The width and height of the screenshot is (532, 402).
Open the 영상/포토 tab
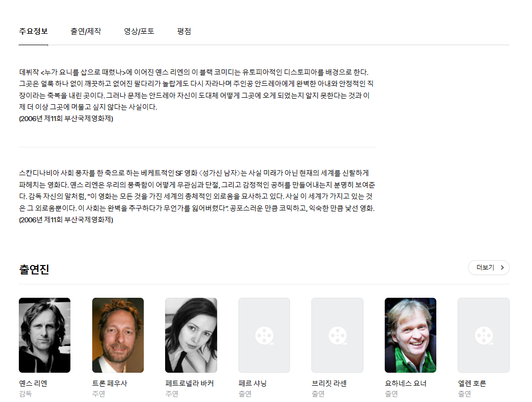point(139,32)
